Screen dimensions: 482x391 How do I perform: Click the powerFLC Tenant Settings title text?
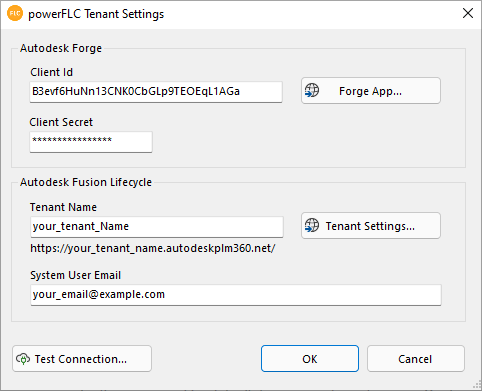[x=96, y=14]
